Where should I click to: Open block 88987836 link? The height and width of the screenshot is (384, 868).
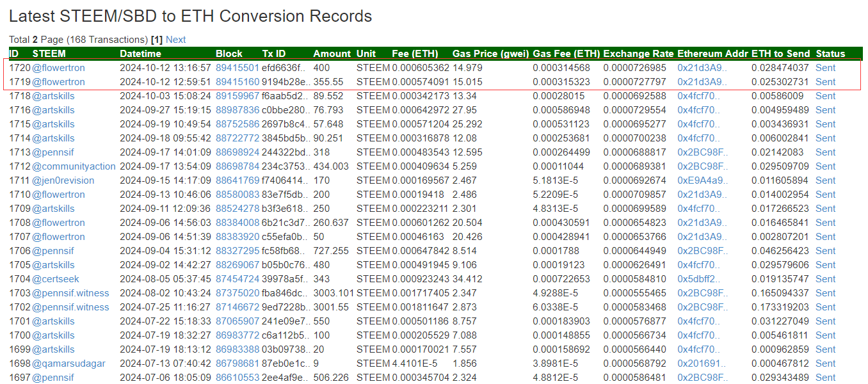tap(237, 110)
